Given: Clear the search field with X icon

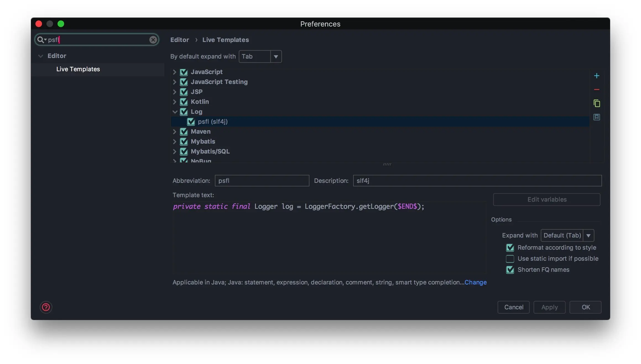Looking at the screenshot, I should [x=153, y=40].
